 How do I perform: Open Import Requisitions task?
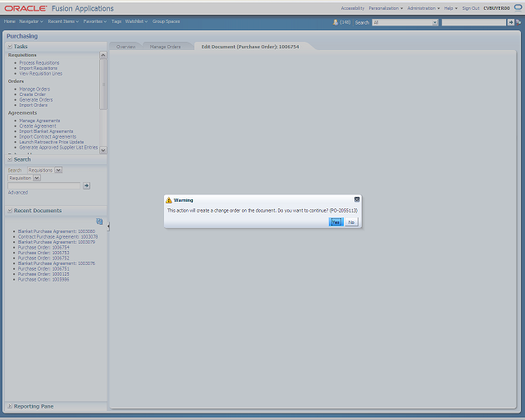pos(39,68)
